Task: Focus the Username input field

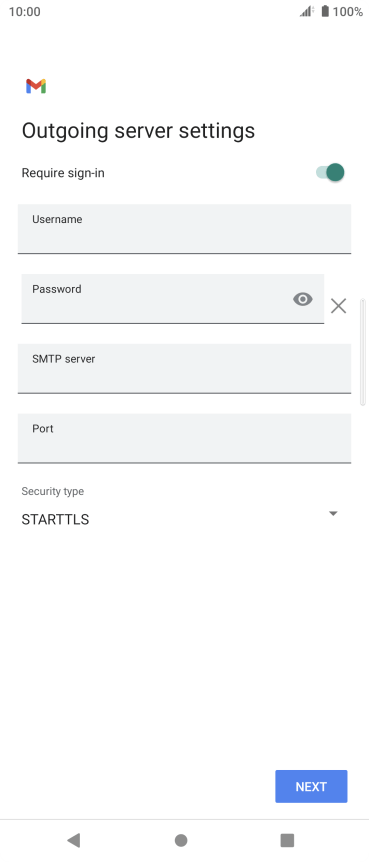Action: [x=184, y=229]
